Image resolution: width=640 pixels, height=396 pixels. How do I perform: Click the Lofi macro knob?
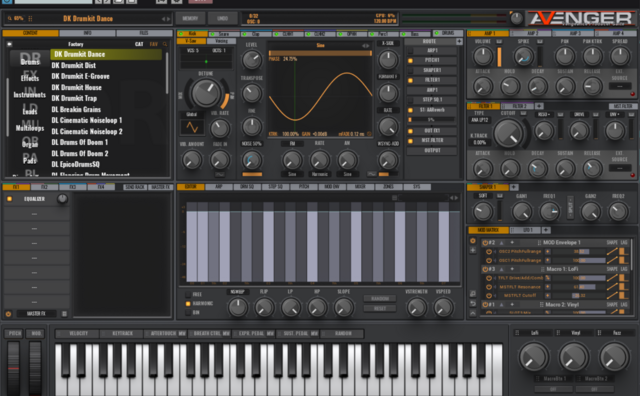click(533, 357)
